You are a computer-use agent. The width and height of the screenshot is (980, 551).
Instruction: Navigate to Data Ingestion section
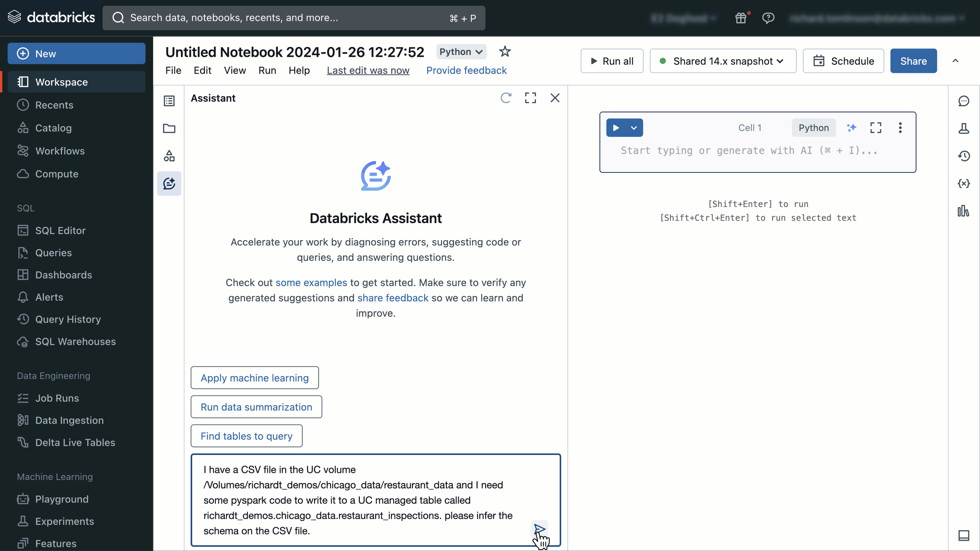69,420
